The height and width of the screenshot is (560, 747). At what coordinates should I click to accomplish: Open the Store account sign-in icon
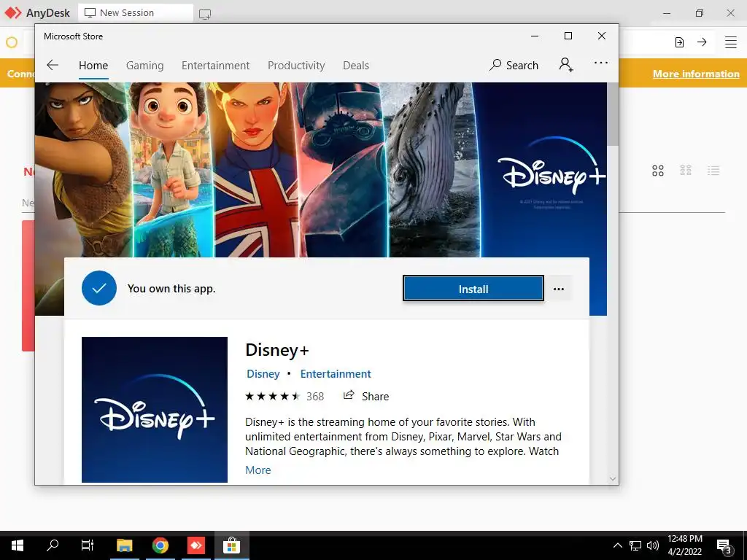tap(566, 64)
